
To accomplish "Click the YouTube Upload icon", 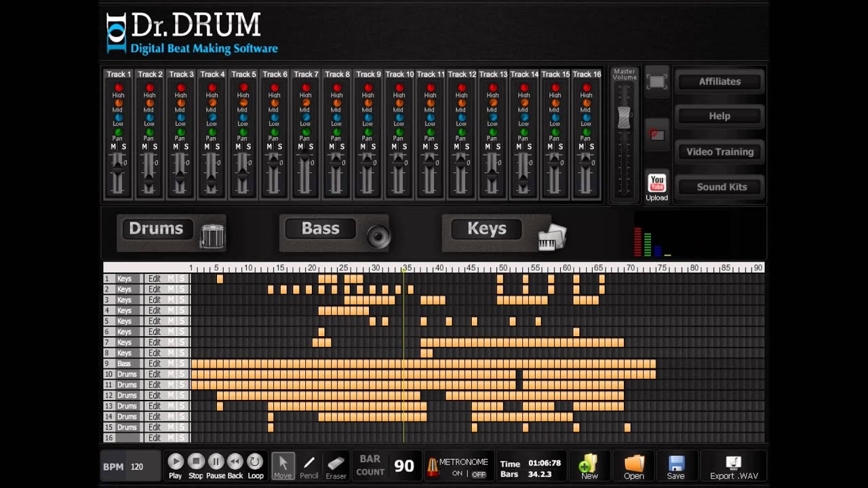I will coord(656,187).
